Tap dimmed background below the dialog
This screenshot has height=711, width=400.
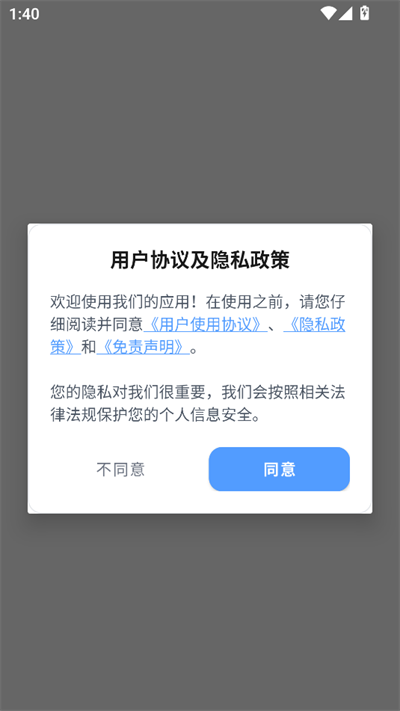coord(200,612)
